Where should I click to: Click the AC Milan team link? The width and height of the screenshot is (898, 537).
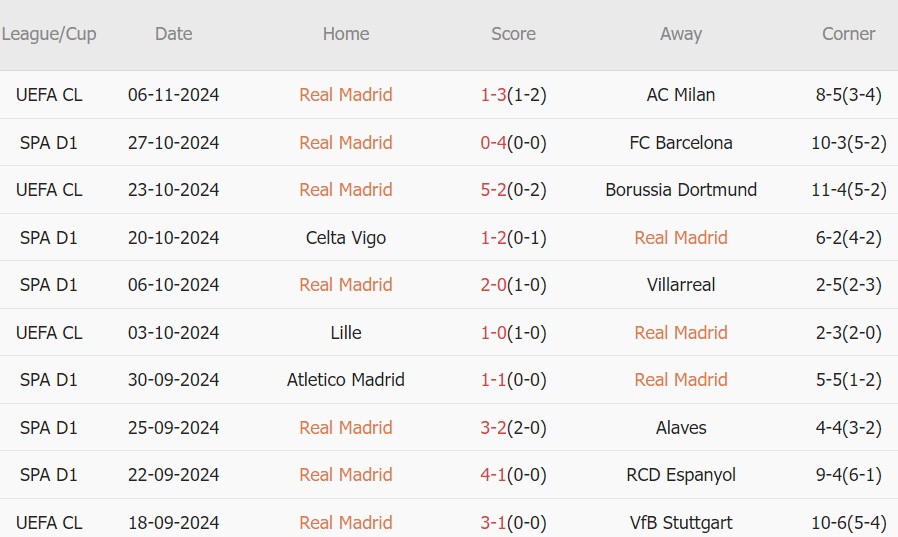tap(681, 95)
